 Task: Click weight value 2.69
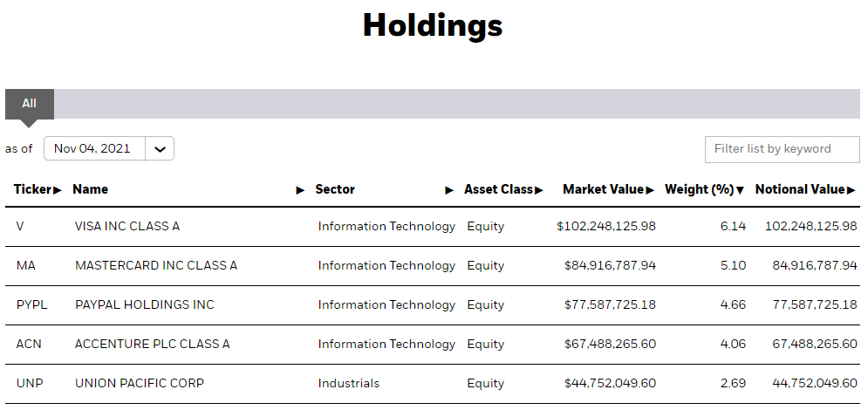pos(734,384)
